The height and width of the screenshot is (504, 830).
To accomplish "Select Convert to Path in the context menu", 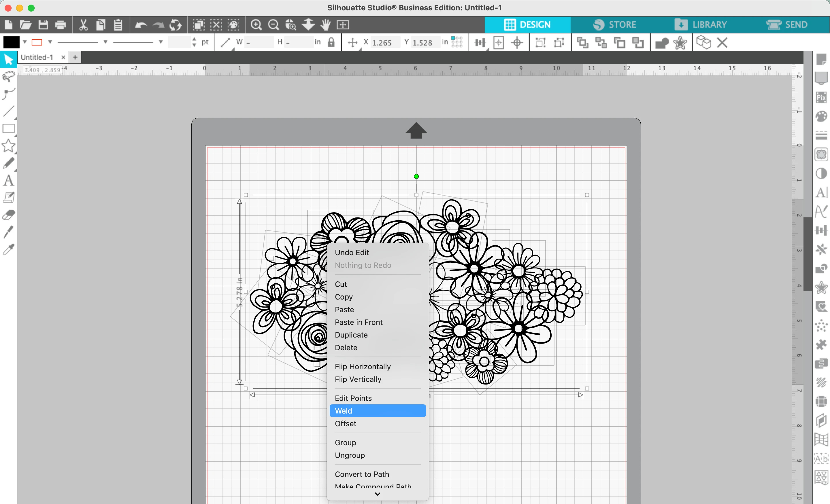I will tap(377, 474).
